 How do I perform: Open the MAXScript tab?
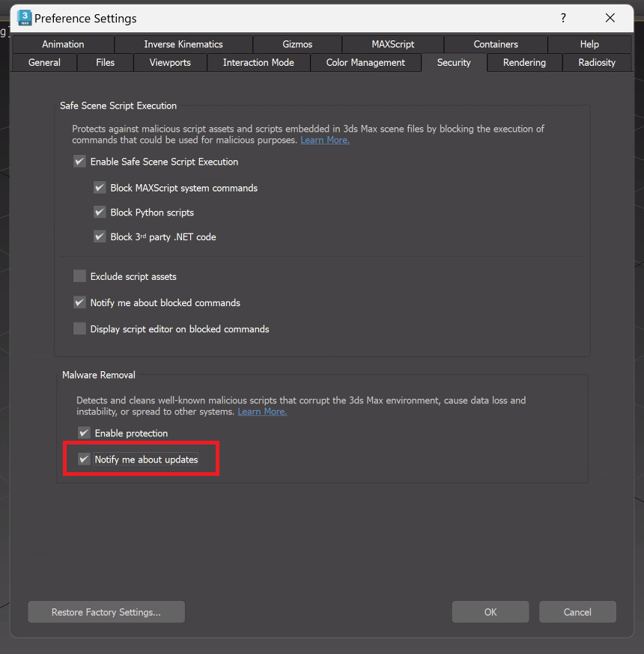coord(392,44)
